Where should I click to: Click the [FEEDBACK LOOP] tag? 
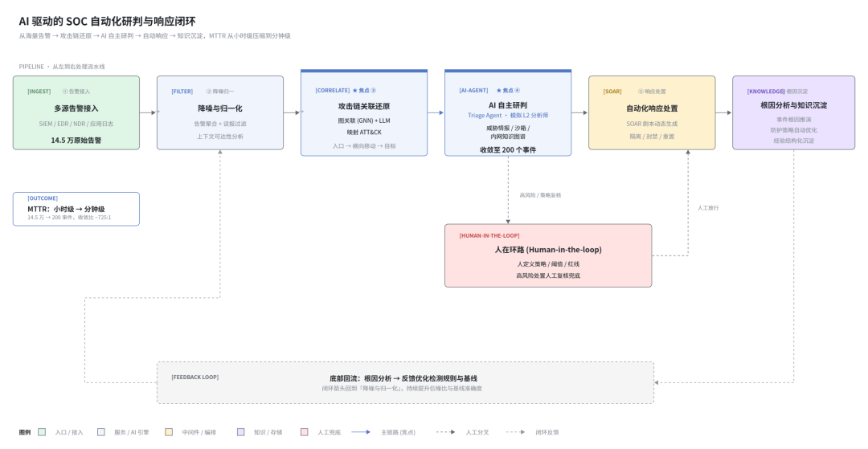pos(194,378)
